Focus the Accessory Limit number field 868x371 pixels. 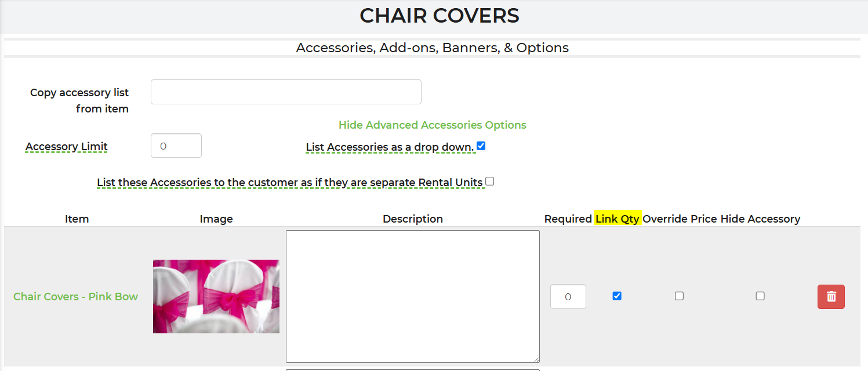click(x=176, y=146)
